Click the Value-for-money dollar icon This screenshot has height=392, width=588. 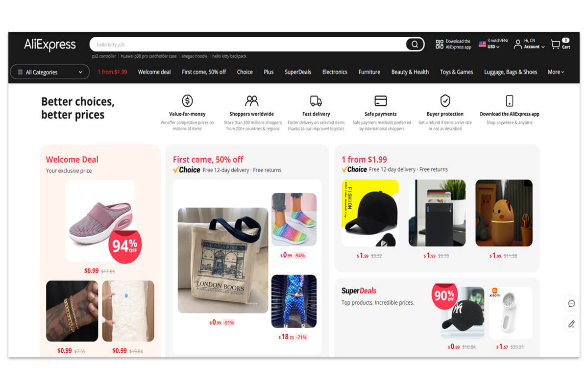[x=187, y=101]
